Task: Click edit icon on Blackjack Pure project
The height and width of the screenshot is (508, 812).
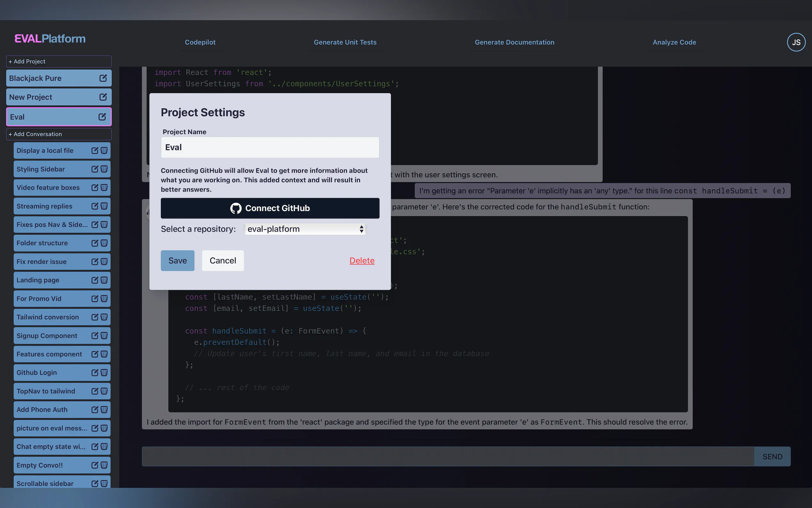Action: coord(103,78)
